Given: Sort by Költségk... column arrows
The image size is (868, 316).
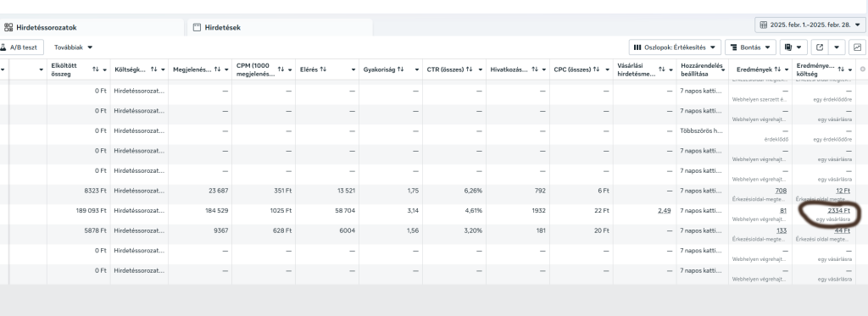Looking at the screenshot, I should tap(154, 69).
